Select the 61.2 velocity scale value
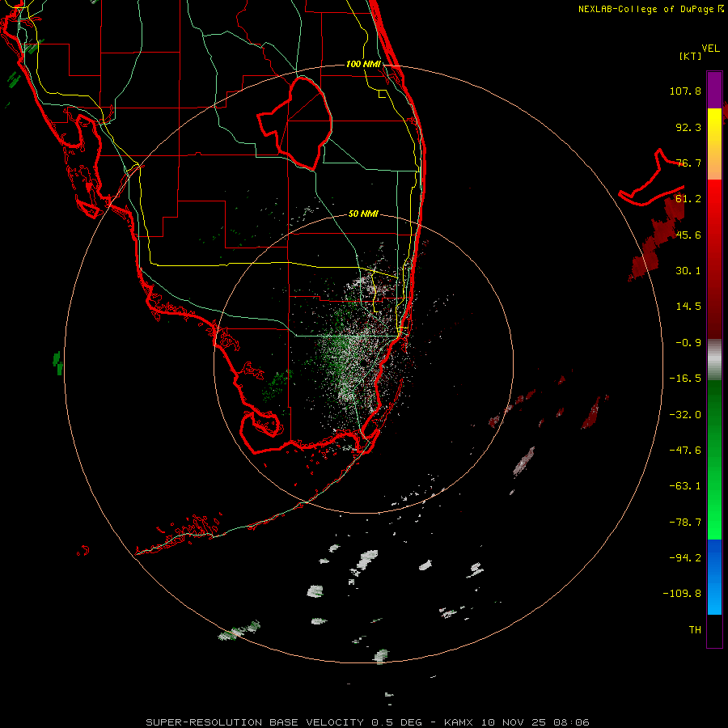 [x=688, y=199]
